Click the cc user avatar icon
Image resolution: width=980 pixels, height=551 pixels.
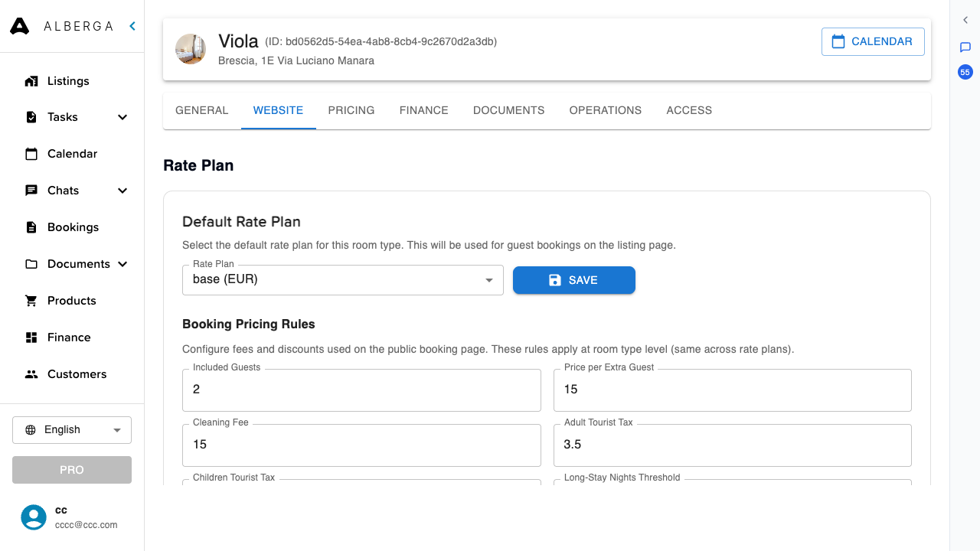(x=34, y=517)
